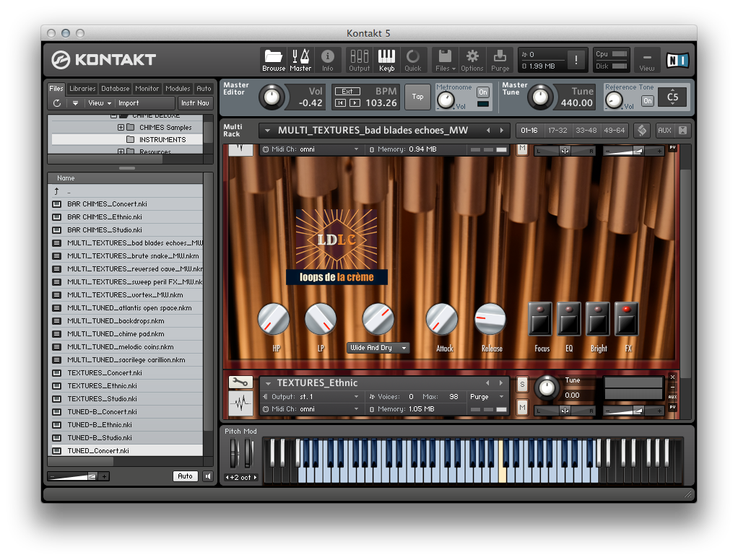Select the 17-32 rack page

pyautogui.click(x=557, y=130)
